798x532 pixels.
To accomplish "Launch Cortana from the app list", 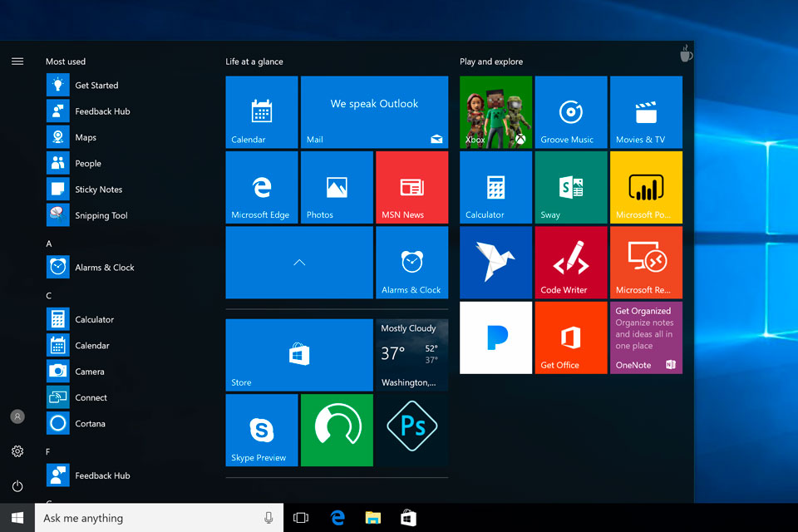I will [x=76, y=423].
